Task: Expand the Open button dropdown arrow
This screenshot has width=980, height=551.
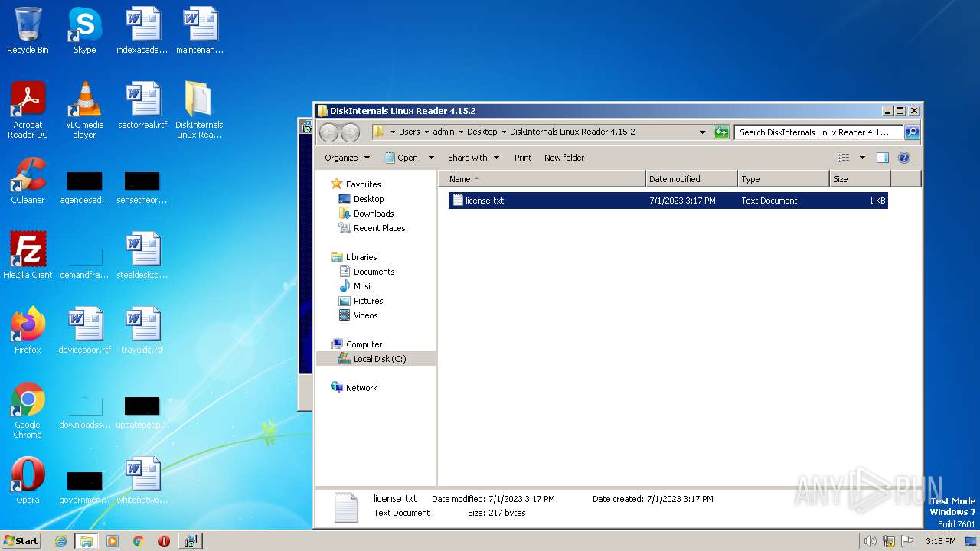Action: pos(431,158)
